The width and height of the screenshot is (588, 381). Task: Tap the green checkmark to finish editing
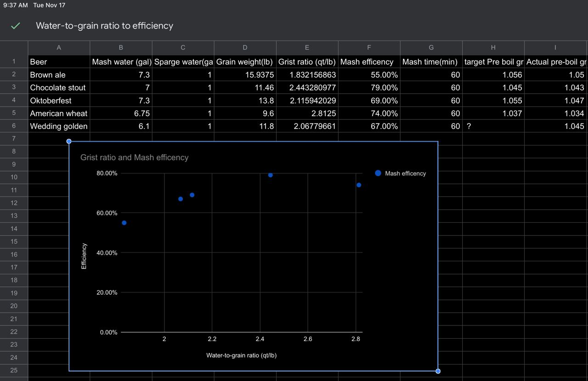(x=16, y=26)
